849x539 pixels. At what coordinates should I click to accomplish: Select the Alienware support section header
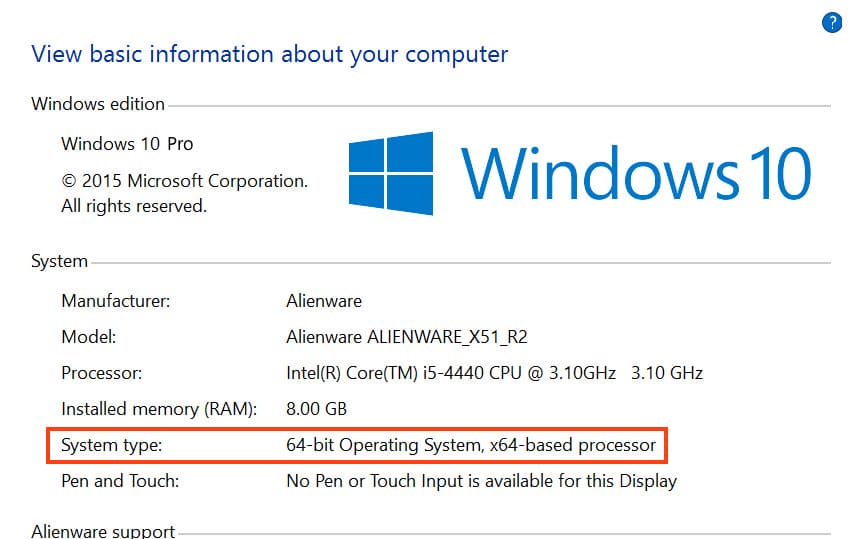click(103, 531)
